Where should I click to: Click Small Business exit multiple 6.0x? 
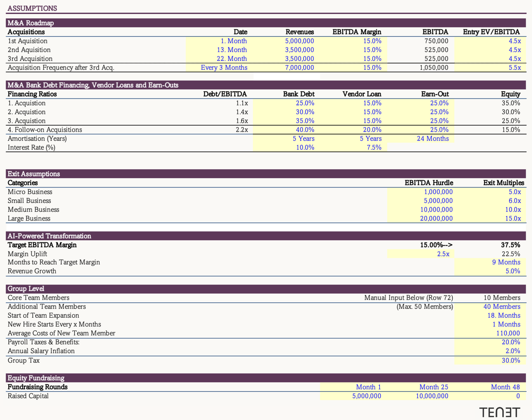(490, 201)
